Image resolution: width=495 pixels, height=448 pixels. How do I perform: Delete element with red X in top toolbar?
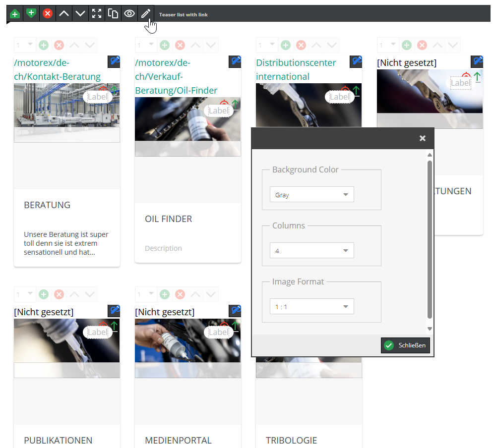coord(48,14)
